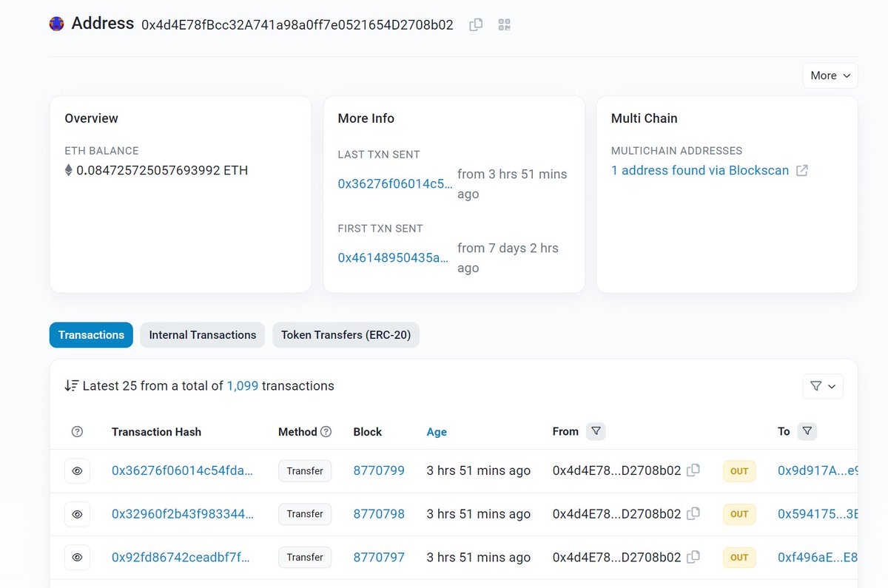
Task: Click the Multi Chain card heading
Action: 645,118
